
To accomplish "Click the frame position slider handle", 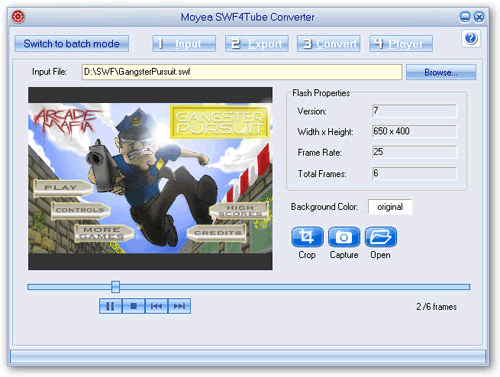I will (x=115, y=287).
